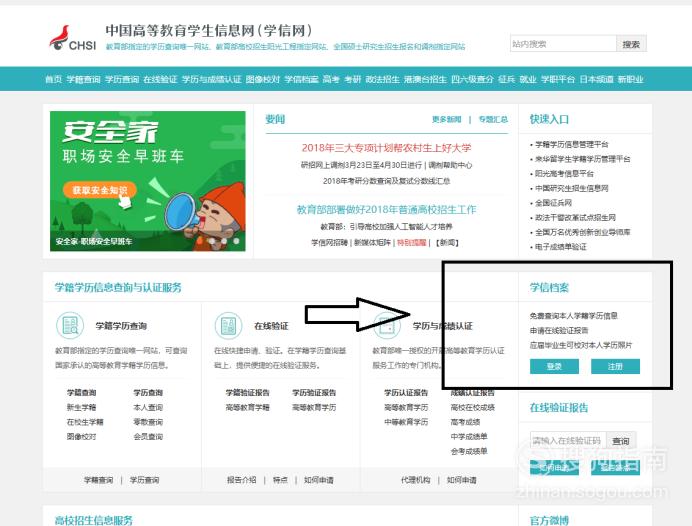
Task: Open 图像校对 in the navigation bar
Action: pos(263,79)
